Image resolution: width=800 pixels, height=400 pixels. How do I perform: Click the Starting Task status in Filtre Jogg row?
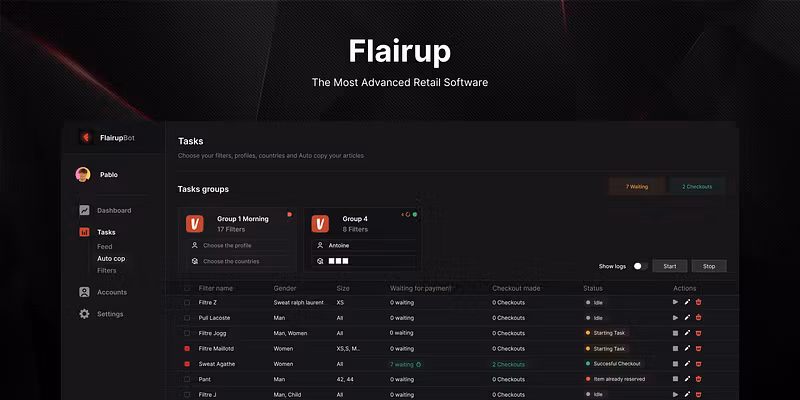(606, 333)
